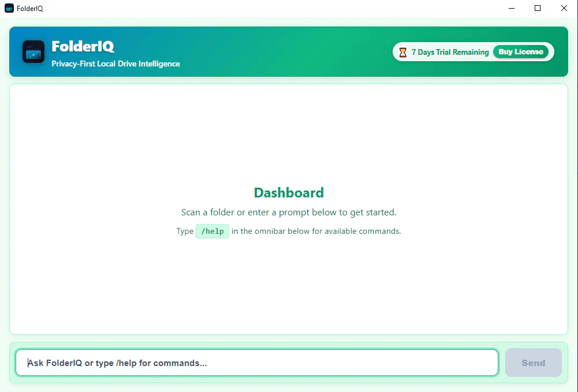This screenshot has height=392, width=578.
Task: Click the /help command chip
Action: 212,232
